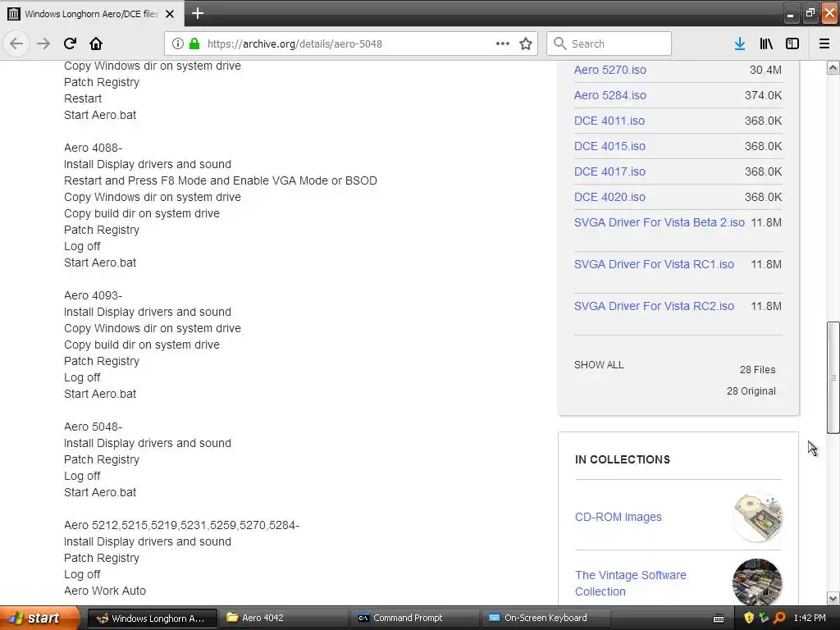Download Aero 5270.iso

(x=609, y=70)
